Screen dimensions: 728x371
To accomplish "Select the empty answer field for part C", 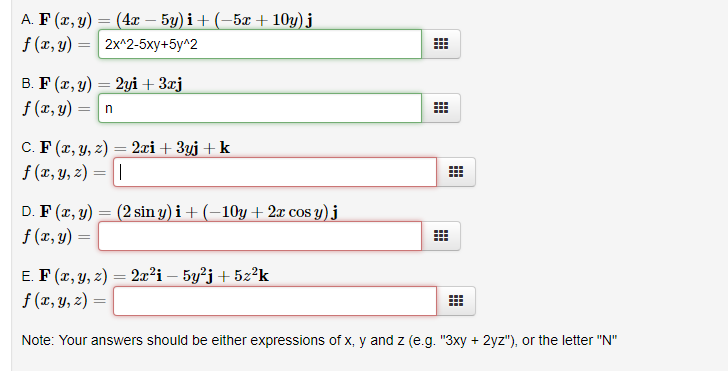I will [x=275, y=172].
